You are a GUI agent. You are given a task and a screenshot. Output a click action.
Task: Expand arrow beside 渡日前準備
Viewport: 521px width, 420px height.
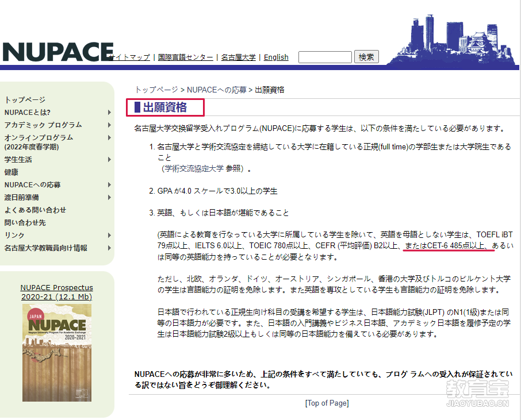click(109, 197)
